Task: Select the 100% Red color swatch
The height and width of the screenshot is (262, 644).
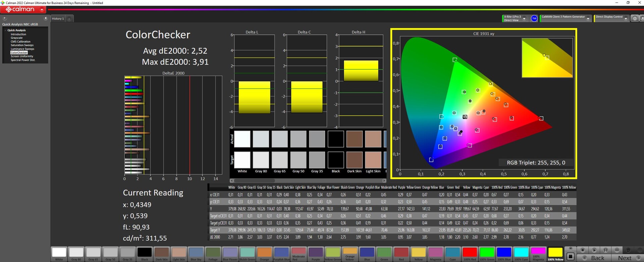Action: pos(469,253)
